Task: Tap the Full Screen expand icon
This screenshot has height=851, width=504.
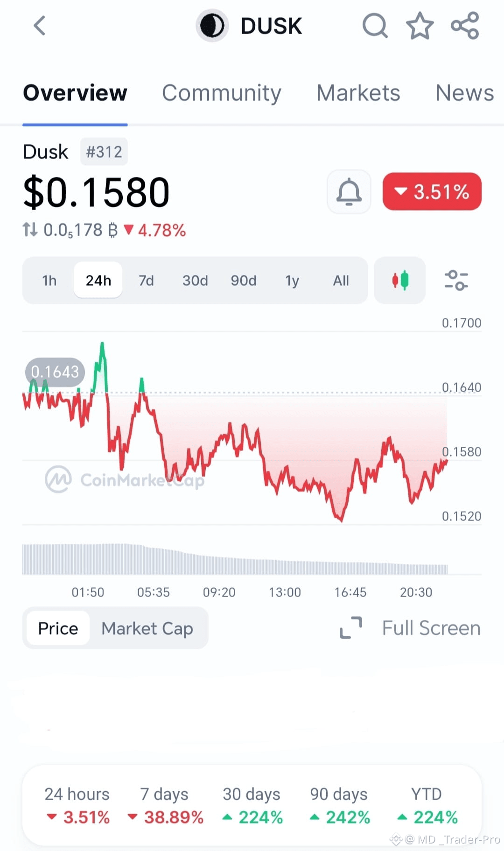Action: 351,628
